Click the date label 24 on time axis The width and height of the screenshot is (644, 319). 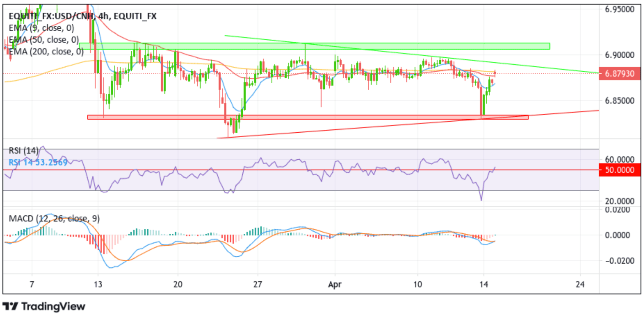[580, 284]
